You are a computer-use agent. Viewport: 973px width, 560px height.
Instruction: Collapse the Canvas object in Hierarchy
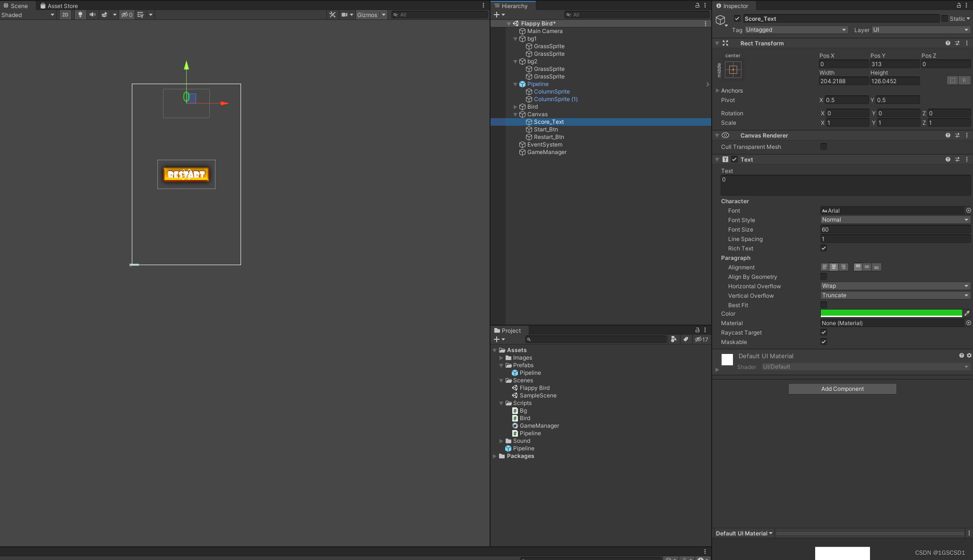(515, 114)
